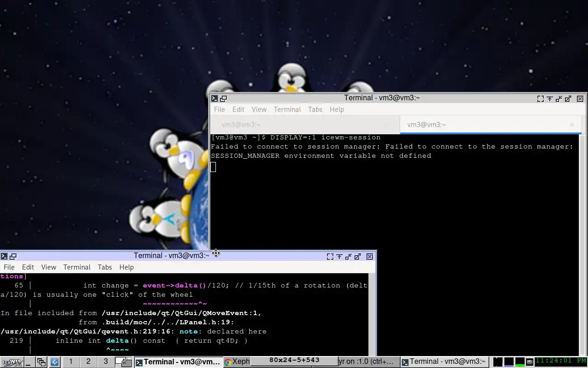Open Help menu in lower Terminal window
The image size is (588, 368).
point(126,267)
